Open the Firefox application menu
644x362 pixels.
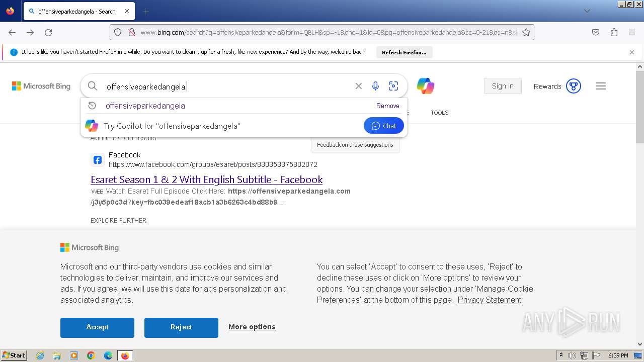pos(632,32)
